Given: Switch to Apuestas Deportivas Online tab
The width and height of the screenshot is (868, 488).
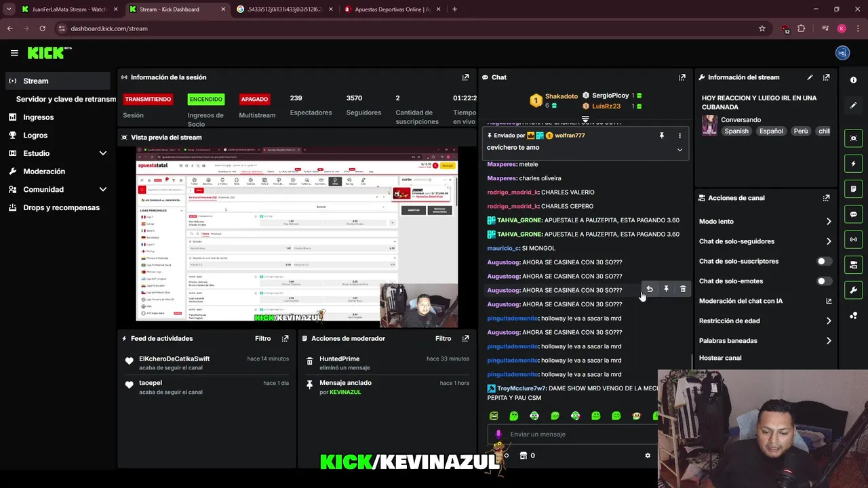Looking at the screenshot, I should click(x=392, y=9).
